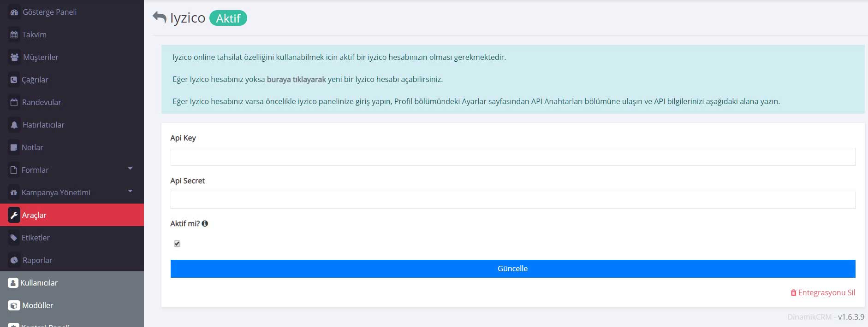
Task: Click the info icon next to Aktif mi?
Action: point(205,223)
